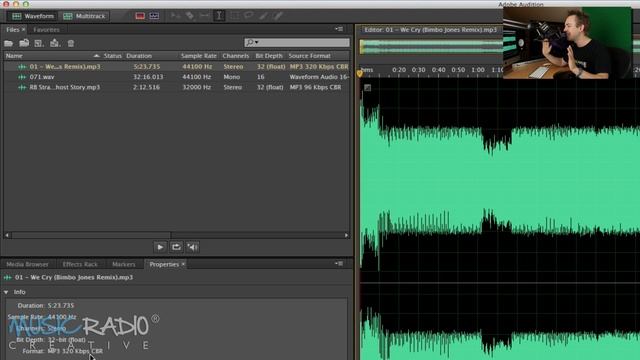640x360 pixels.
Task: Click 0:30 on the timeline ruler
Action: [x=418, y=70]
